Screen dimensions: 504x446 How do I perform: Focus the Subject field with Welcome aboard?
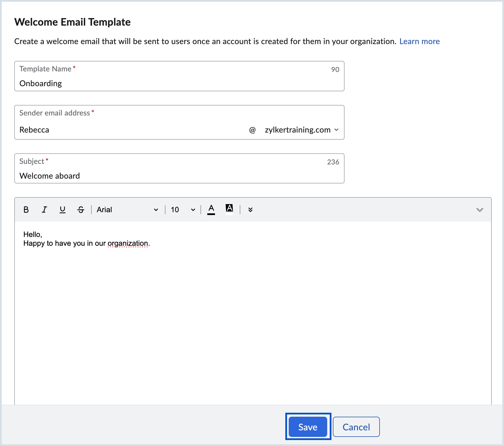179,176
